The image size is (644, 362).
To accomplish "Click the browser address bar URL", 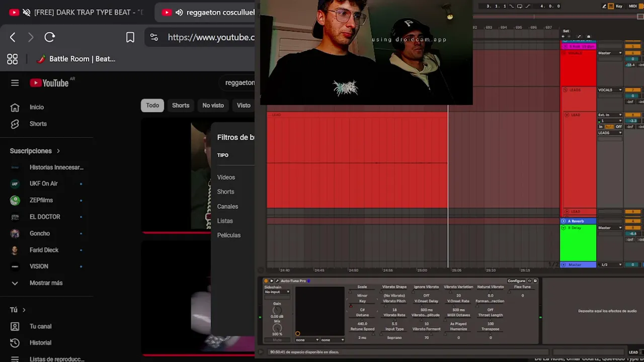I will tap(211, 37).
